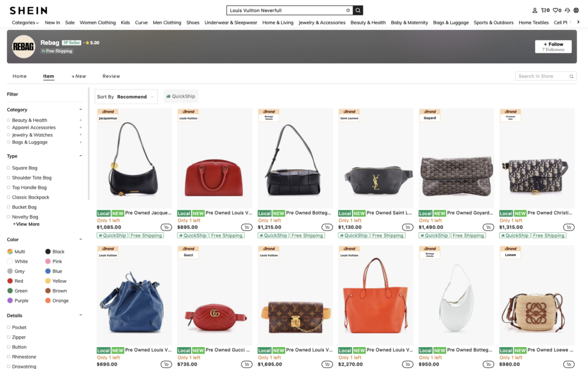Open Pre Owned Jacquemus product title
Image resolution: width=588 pixels, height=369 pixels.
tap(148, 213)
